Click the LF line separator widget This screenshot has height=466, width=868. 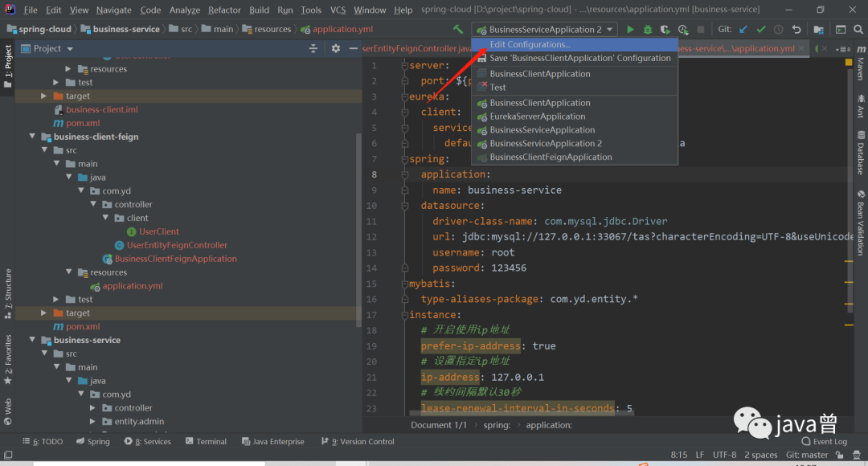pyautogui.click(x=700, y=455)
